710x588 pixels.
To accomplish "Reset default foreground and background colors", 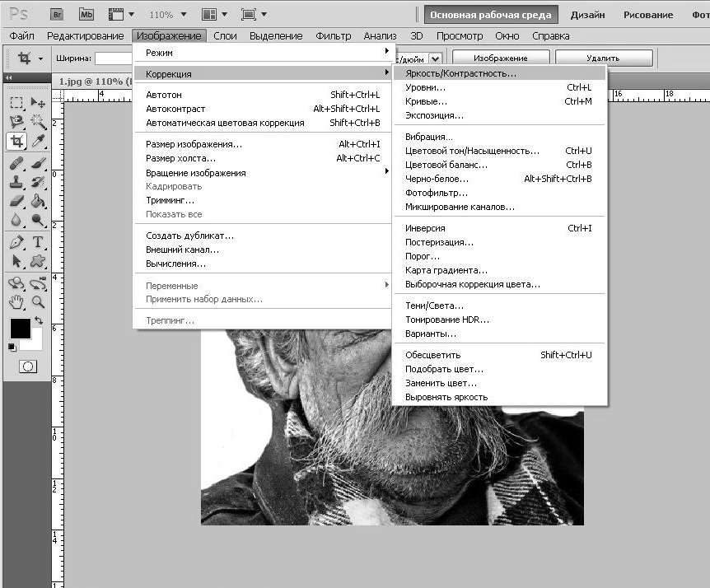I will 12,348.
